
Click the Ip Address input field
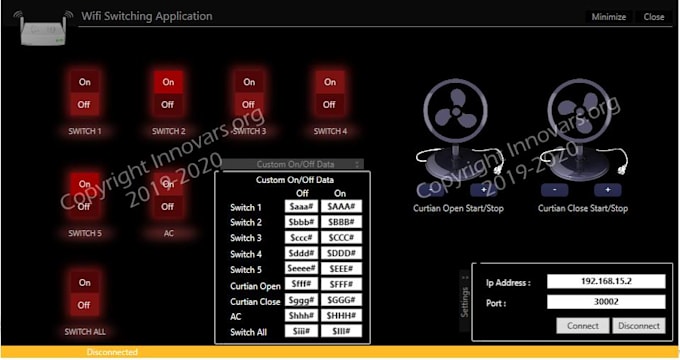tap(606, 281)
